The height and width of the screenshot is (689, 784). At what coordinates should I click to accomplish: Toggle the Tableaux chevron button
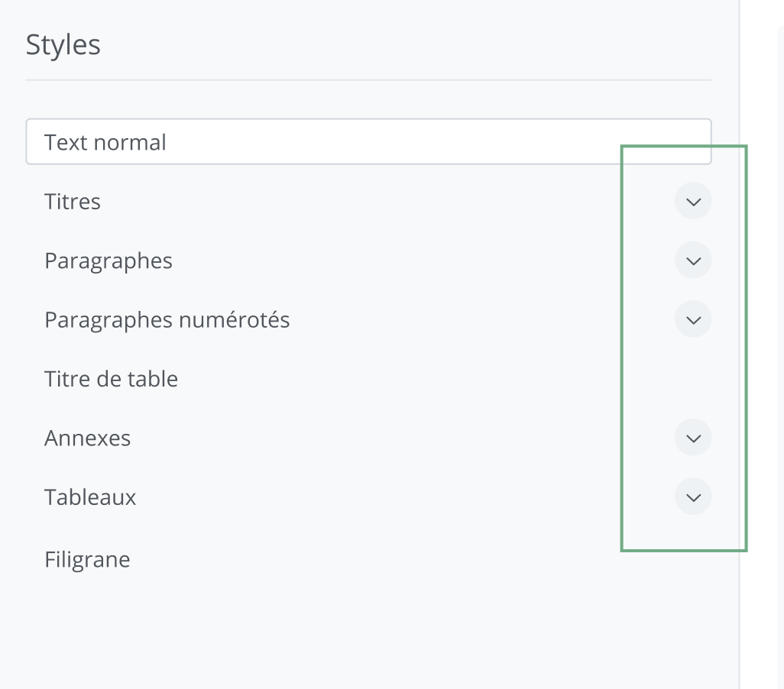693,497
